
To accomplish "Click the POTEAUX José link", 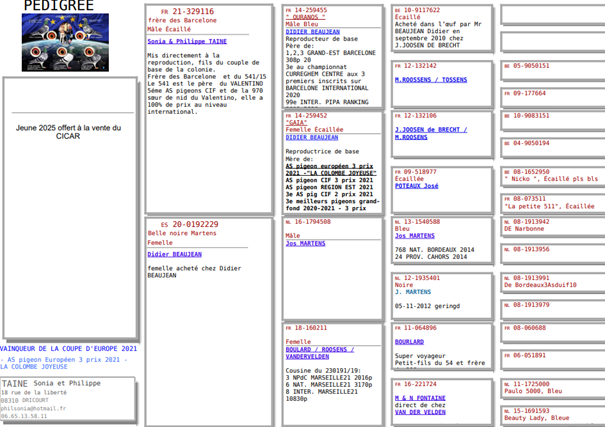I will pyautogui.click(x=416, y=186).
